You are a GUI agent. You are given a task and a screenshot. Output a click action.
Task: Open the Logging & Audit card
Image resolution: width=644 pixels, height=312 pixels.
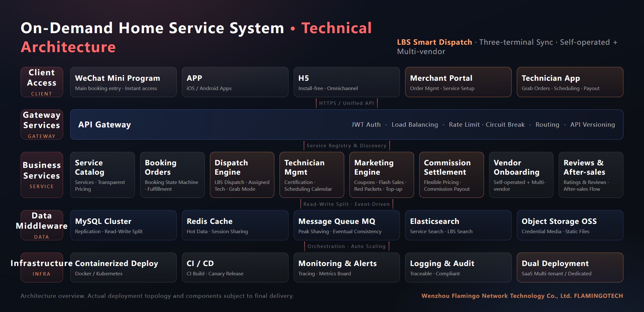point(458,267)
